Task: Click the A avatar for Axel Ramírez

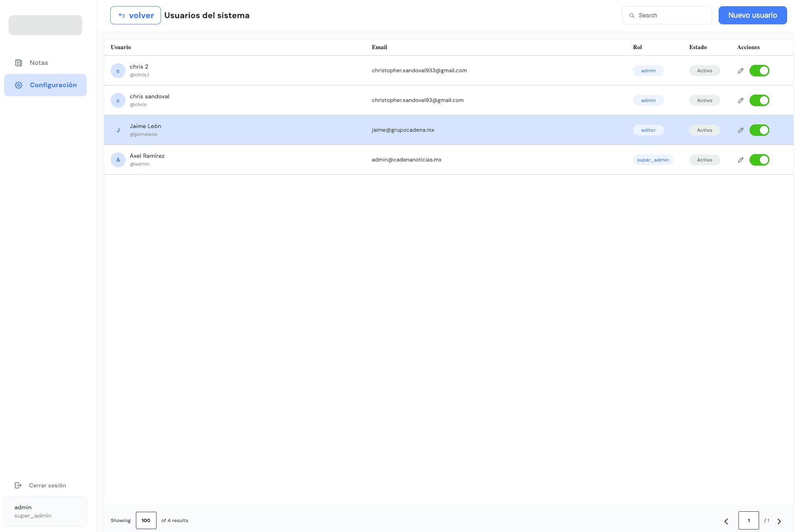Action: tap(118, 160)
